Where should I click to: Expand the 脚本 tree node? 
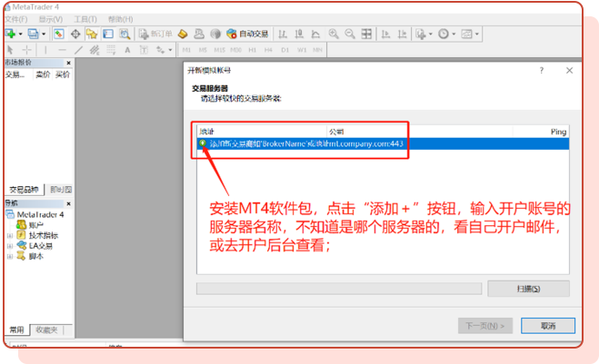click(10, 256)
